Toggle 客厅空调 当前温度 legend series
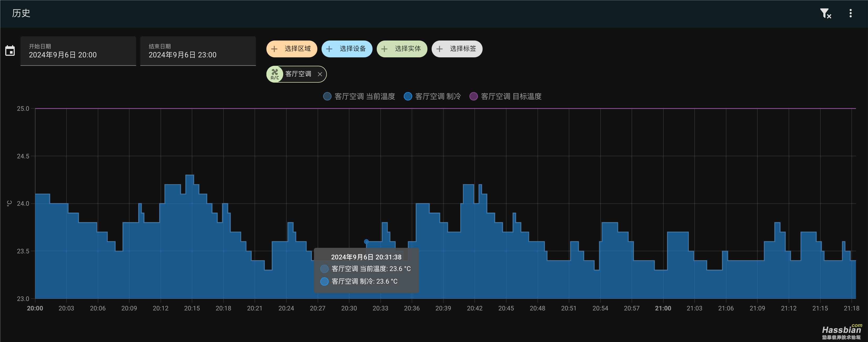The image size is (868, 342). [x=359, y=97]
